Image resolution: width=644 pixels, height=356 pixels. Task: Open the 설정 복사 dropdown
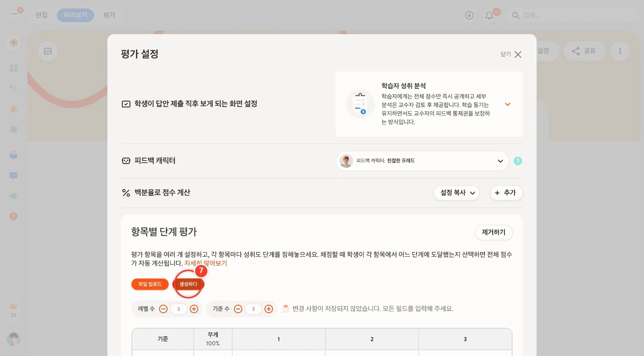(x=456, y=193)
